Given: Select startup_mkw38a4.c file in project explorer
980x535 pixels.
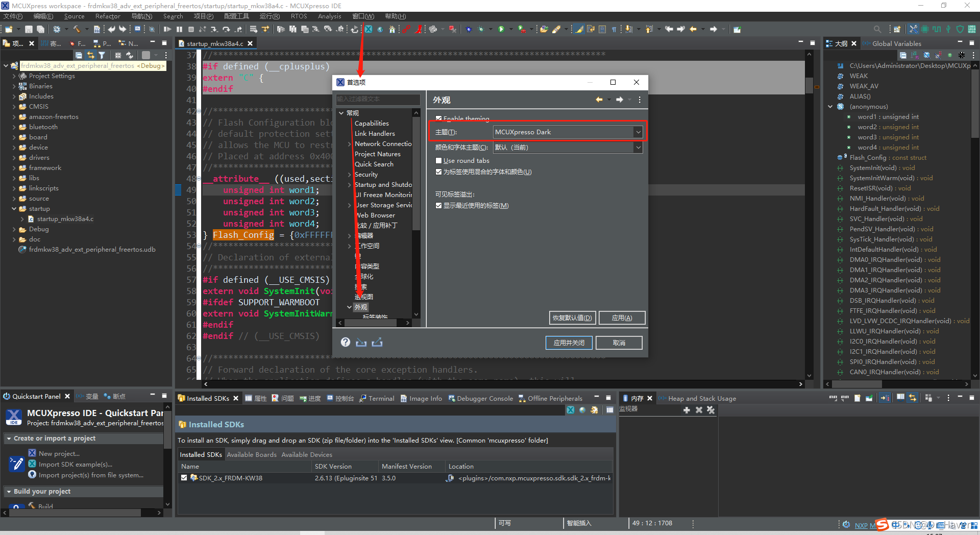Looking at the screenshot, I should tap(65, 219).
